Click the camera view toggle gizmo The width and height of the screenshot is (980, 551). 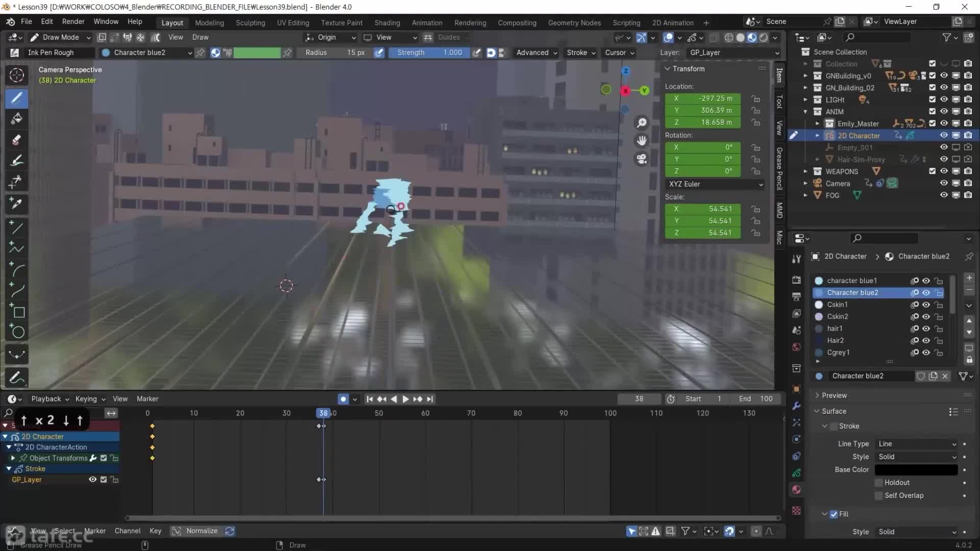point(642,159)
